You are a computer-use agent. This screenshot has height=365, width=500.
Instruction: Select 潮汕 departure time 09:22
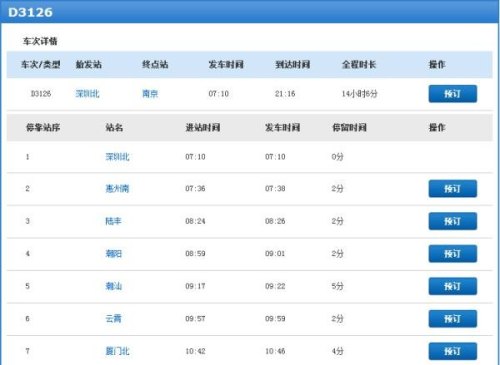click(x=275, y=286)
